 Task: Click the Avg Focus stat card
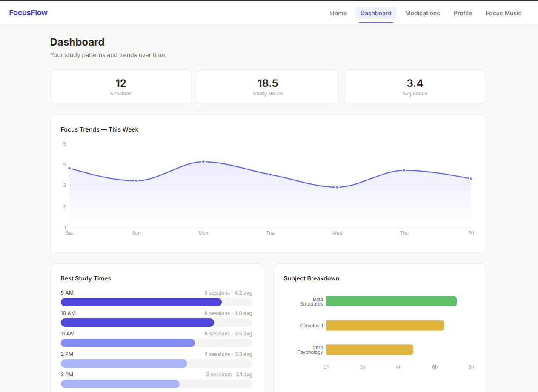(415, 87)
